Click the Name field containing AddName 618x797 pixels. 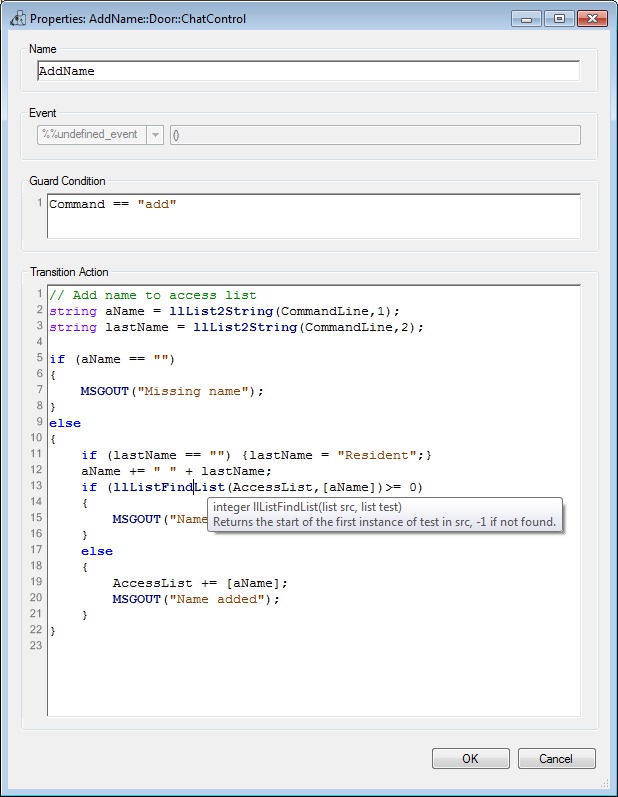click(308, 71)
